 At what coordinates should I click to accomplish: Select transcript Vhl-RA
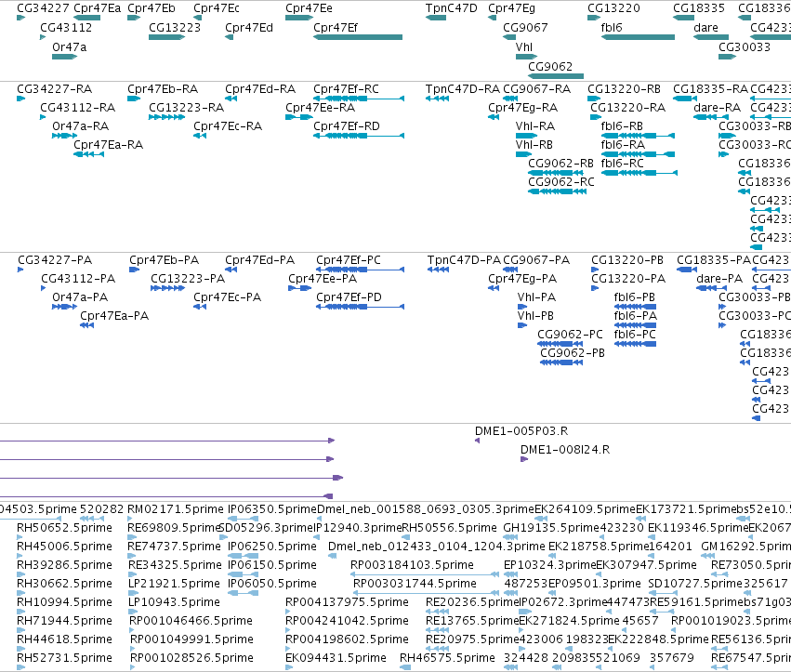coord(526,136)
